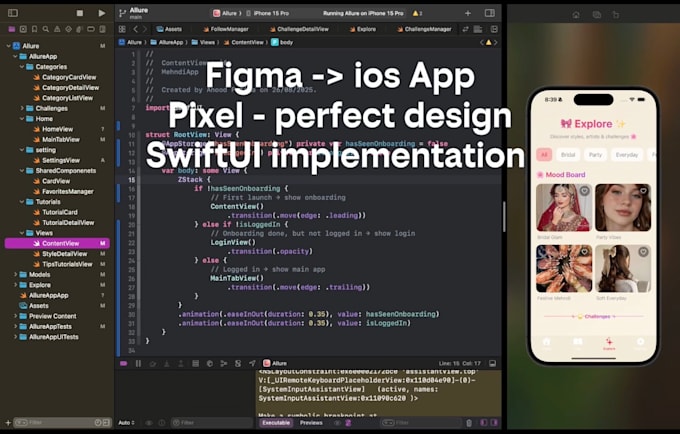The image size is (680, 434).
Task: Select the Project navigator folder icon
Action: pyautogui.click(x=12, y=29)
